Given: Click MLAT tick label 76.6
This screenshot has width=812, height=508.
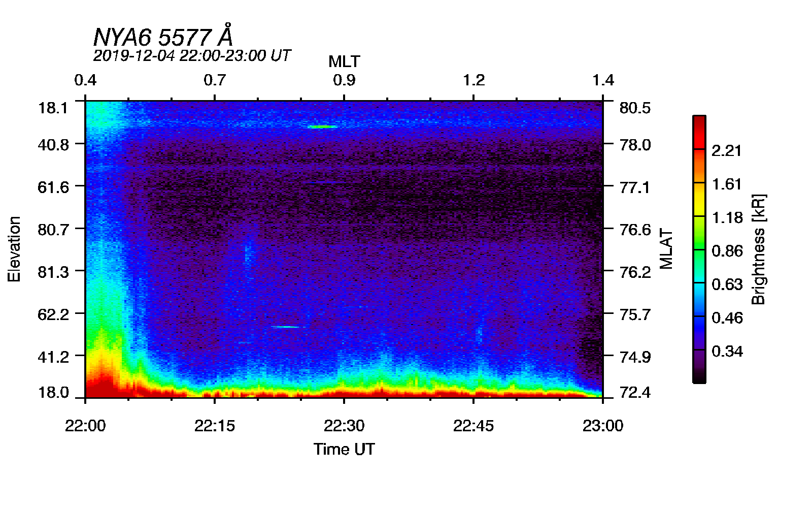Looking at the screenshot, I should 635,230.
